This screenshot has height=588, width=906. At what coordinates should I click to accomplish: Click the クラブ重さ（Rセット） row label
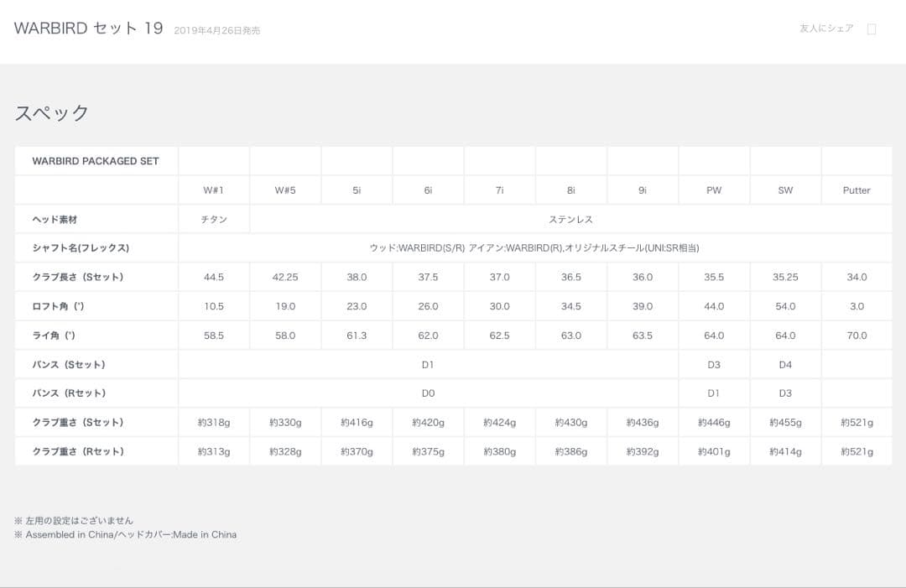[x=96, y=451]
